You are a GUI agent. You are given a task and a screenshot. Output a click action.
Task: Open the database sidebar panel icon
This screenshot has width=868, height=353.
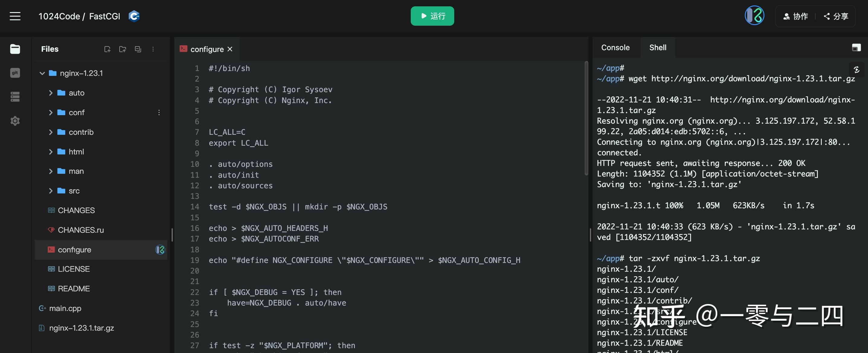click(x=15, y=97)
